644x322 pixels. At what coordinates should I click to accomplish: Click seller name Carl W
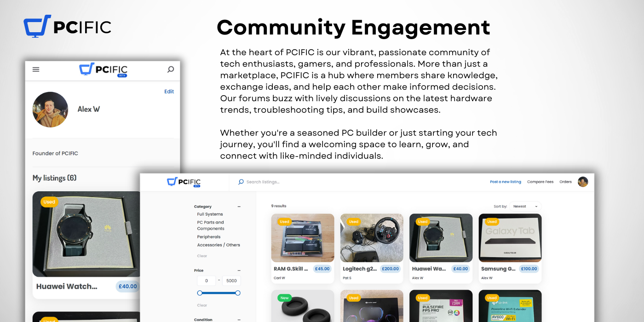279,278
